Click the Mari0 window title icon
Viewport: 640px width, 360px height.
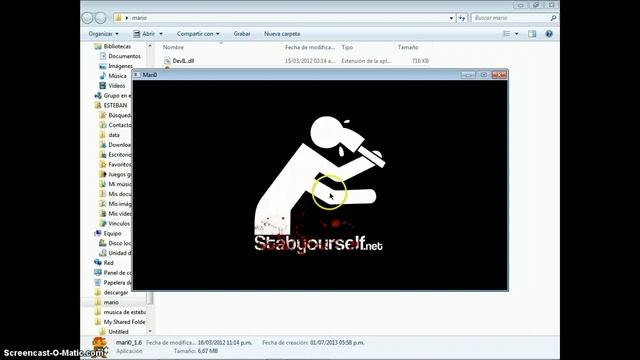click(137, 75)
